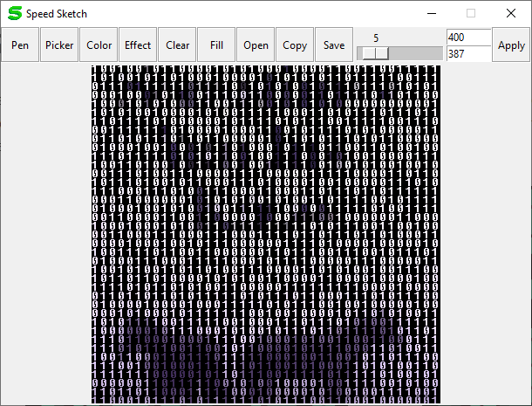This screenshot has height=406, width=532.
Task: Click Open to load an image
Action: click(256, 45)
